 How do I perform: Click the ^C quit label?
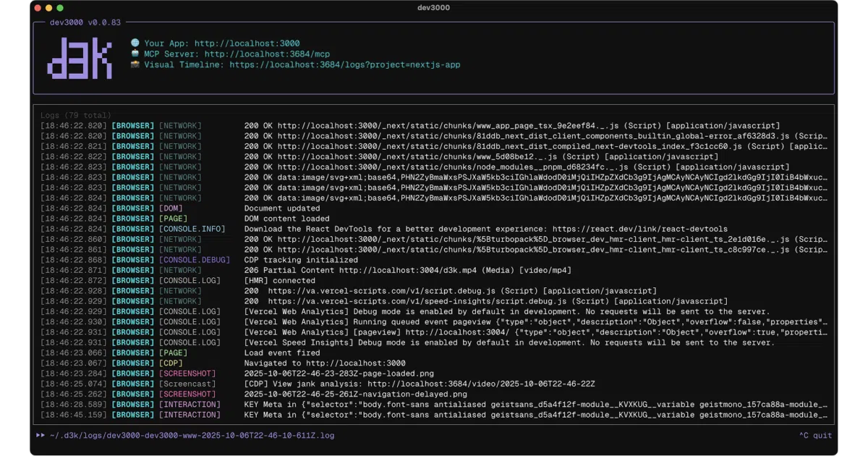[815, 436]
